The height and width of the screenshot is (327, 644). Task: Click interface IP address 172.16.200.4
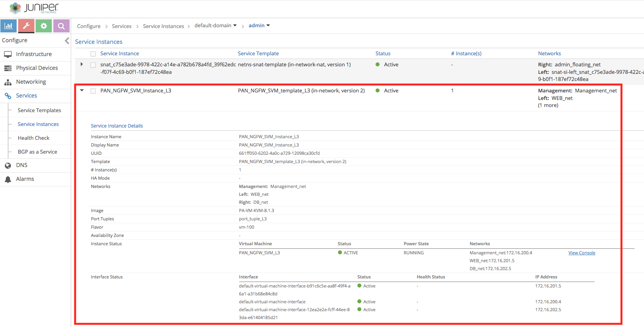[548, 302]
